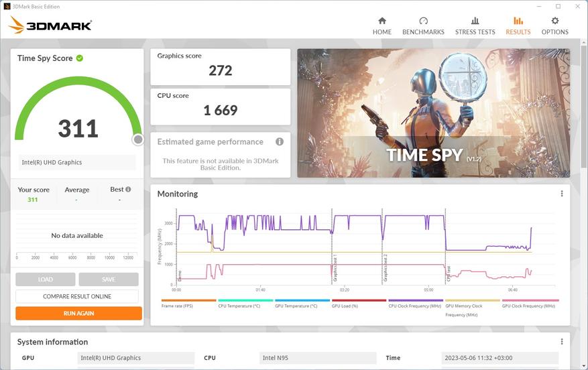Click the Time field 2023-05-06 11:32
This screenshot has width=588, height=370.
click(500, 358)
